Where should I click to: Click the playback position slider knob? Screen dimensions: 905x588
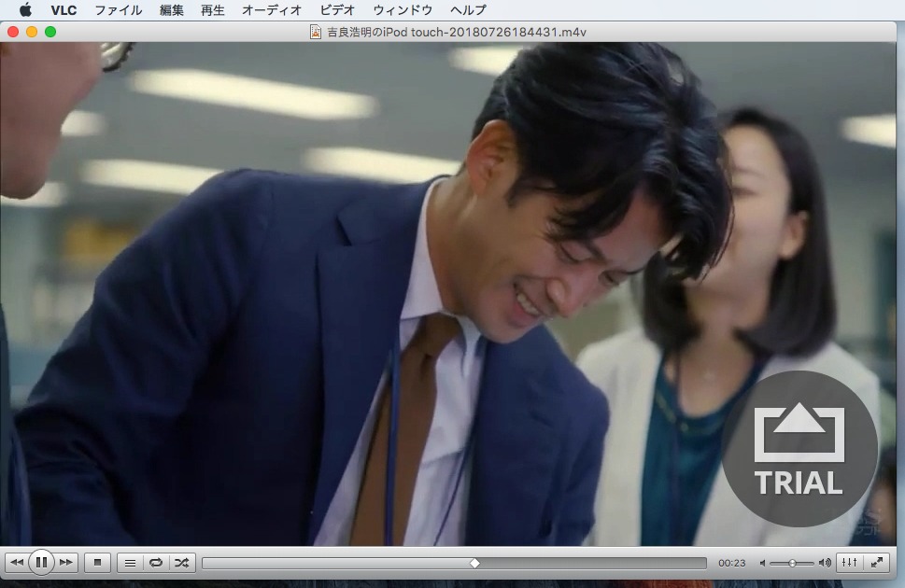(x=474, y=563)
